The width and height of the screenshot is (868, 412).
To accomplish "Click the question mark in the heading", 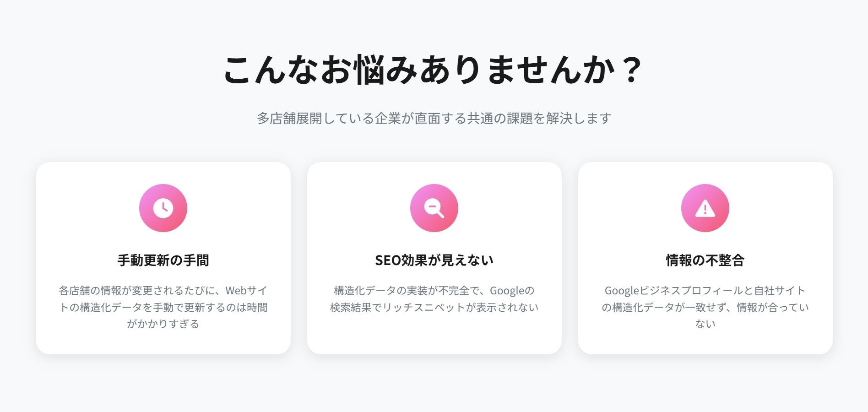I will [632, 70].
